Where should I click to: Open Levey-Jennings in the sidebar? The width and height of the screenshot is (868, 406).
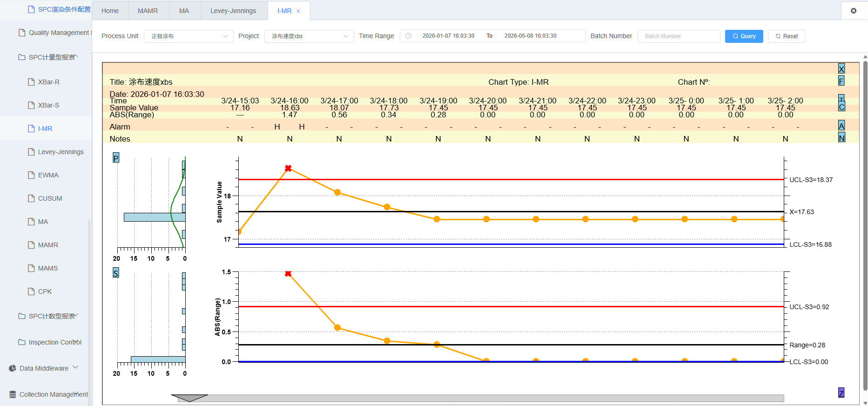pyautogui.click(x=47, y=152)
